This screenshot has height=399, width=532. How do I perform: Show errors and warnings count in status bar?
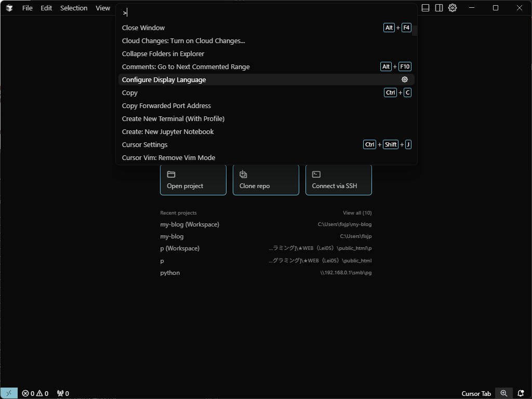point(35,393)
